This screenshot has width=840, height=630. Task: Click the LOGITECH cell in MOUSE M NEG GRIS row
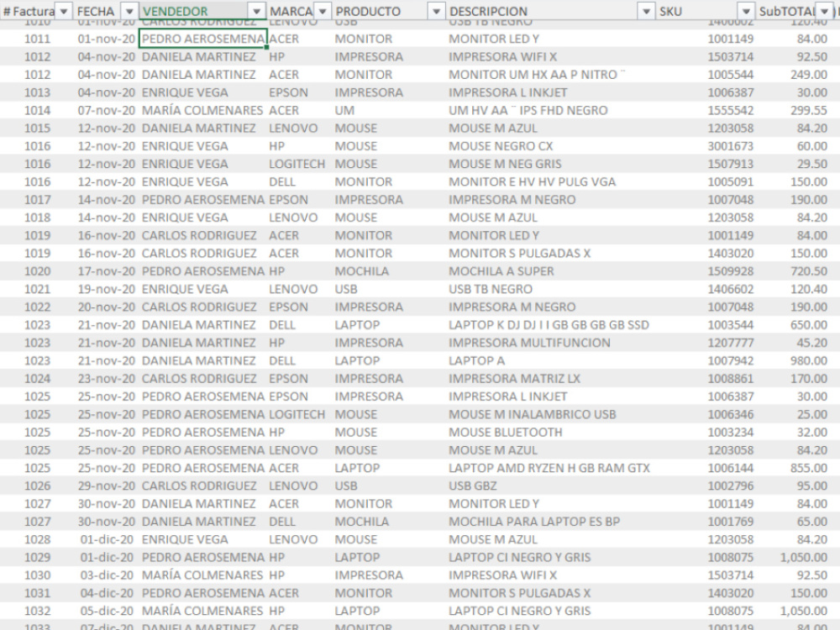[x=297, y=164]
